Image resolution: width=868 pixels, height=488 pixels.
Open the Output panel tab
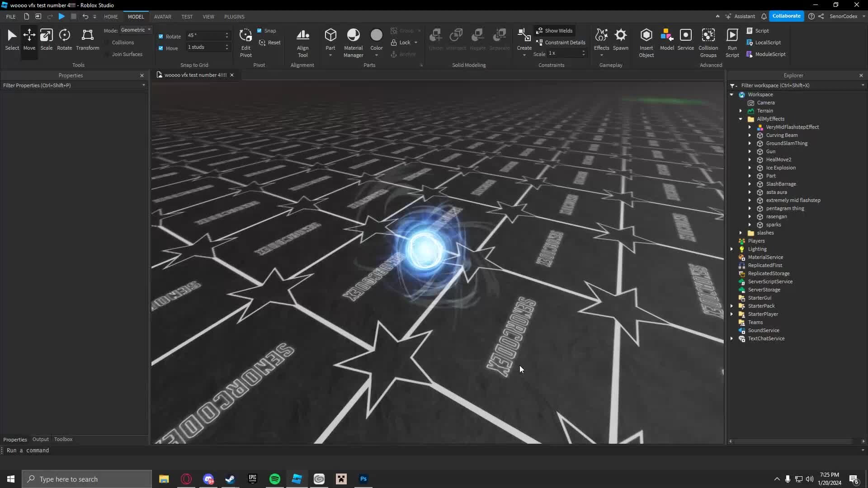point(40,439)
